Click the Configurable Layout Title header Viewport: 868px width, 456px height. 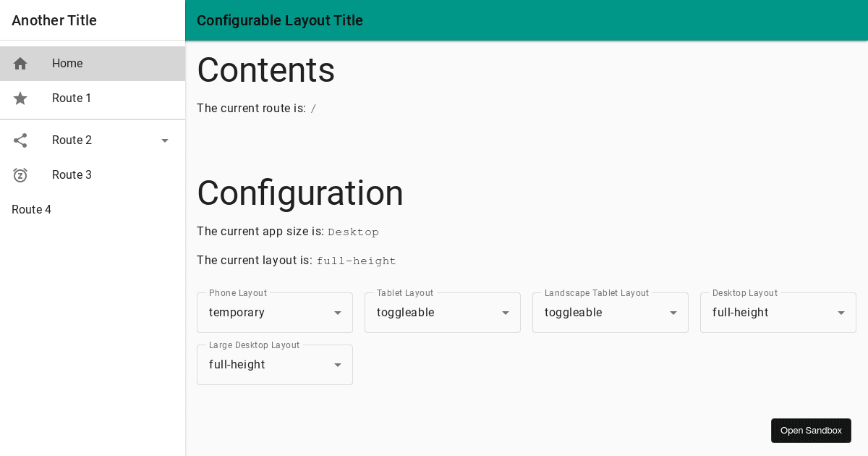pyautogui.click(x=280, y=20)
